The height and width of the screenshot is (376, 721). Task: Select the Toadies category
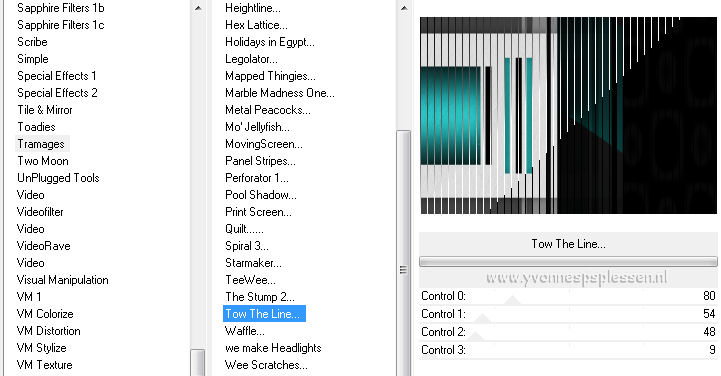[x=36, y=127]
